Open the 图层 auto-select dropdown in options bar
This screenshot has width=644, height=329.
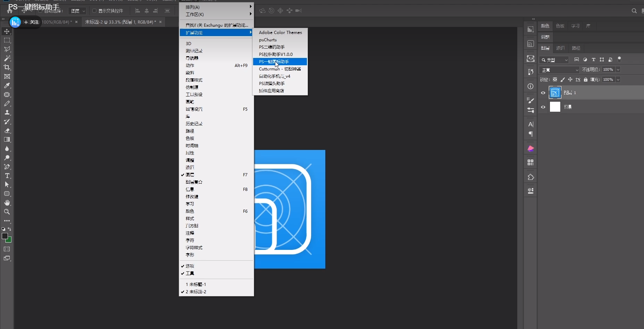[77, 11]
